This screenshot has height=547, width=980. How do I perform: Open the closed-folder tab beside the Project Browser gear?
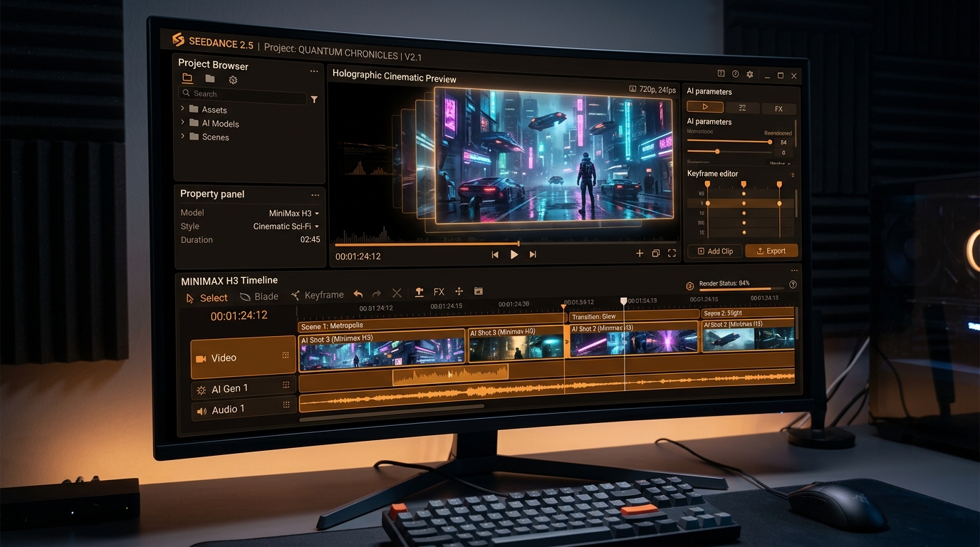(x=210, y=79)
